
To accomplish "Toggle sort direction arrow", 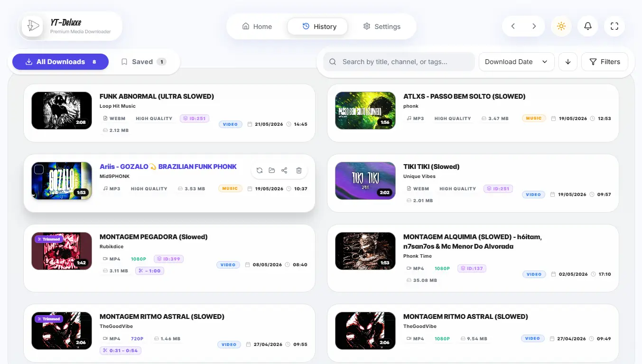I will [x=568, y=62].
